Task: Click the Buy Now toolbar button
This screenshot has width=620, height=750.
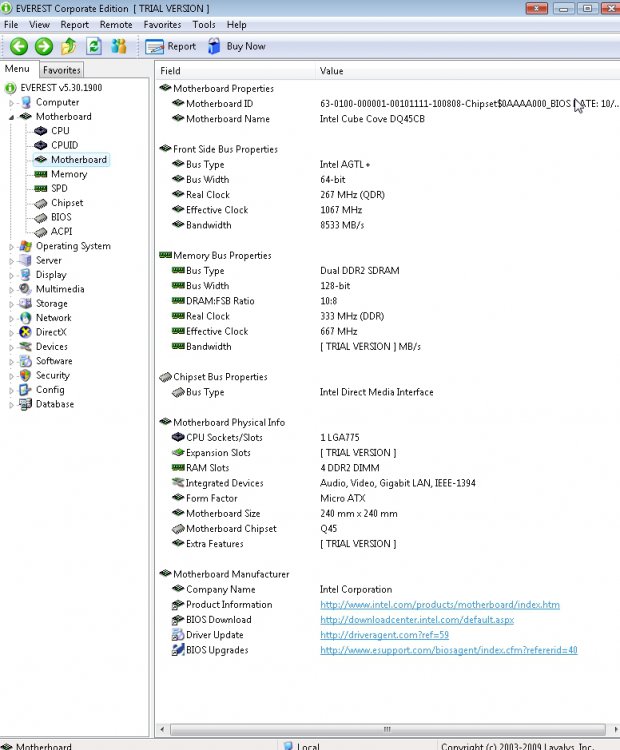Action: click(x=237, y=46)
